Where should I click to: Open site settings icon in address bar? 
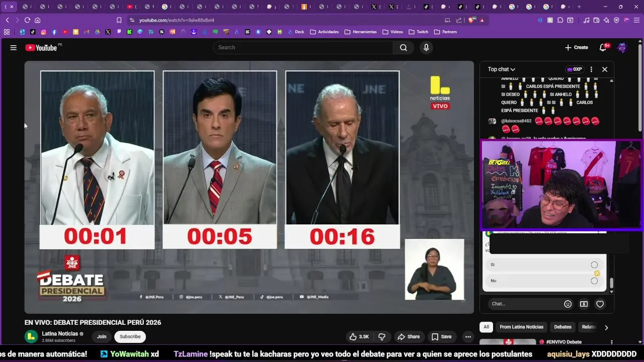coord(132,20)
